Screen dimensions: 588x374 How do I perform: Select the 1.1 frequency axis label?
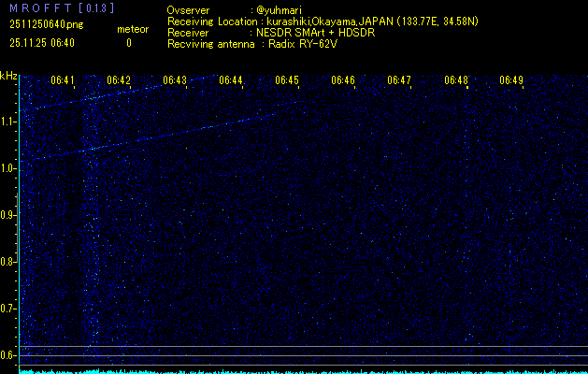(x=8, y=122)
